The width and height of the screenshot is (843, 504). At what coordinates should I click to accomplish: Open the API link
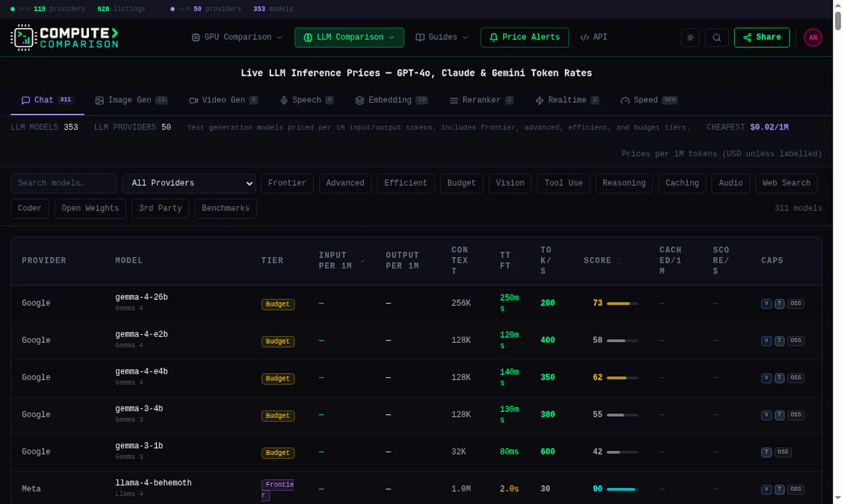pyautogui.click(x=594, y=37)
